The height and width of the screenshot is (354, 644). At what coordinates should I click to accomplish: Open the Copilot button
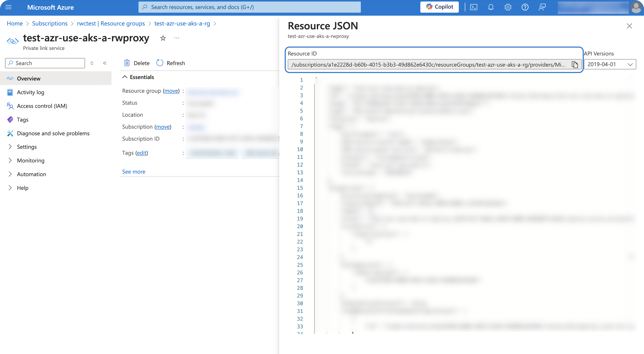[x=439, y=7]
